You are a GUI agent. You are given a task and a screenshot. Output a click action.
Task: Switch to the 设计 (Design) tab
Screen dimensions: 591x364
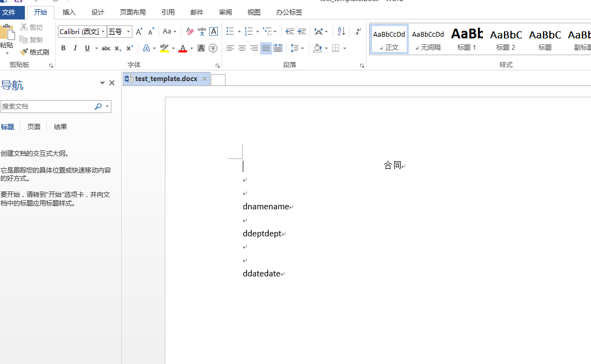click(x=98, y=12)
